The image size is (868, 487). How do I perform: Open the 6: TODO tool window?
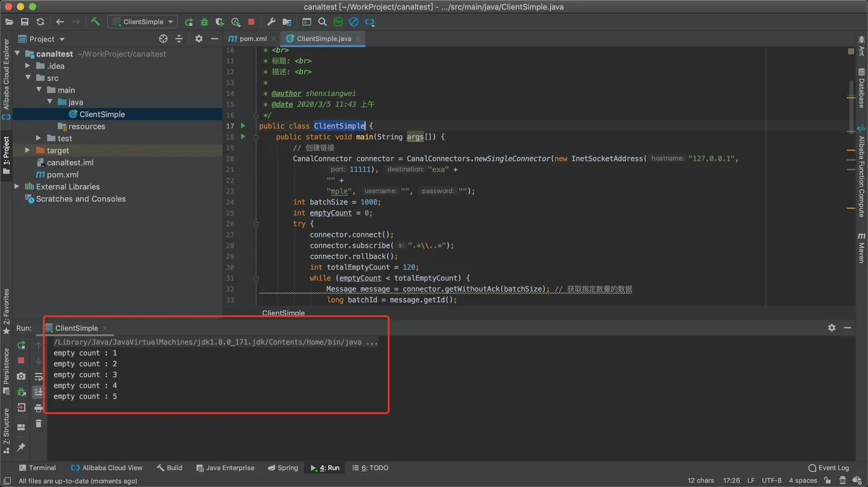pyautogui.click(x=370, y=468)
